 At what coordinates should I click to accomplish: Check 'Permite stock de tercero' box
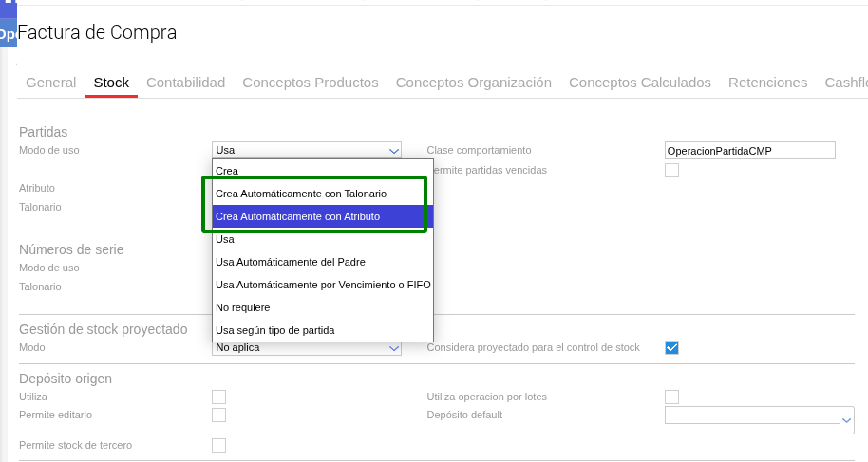pyautogui.click(x=218, y=445)
